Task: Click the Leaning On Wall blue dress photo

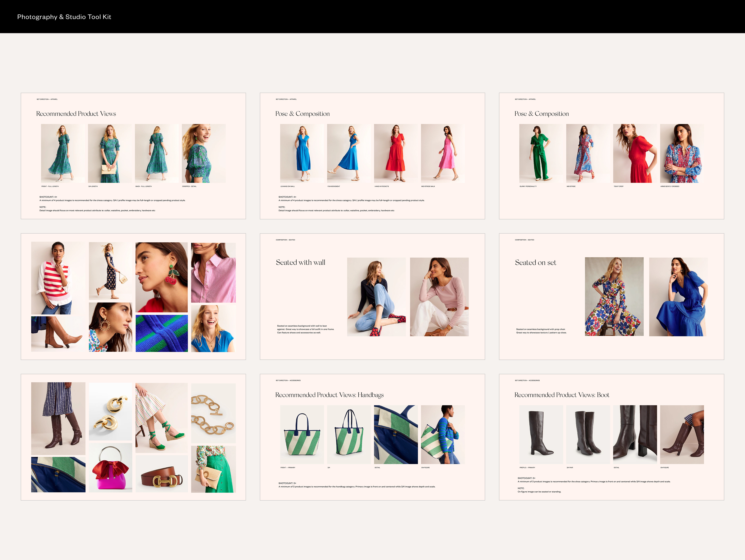Action: point(302,153)
